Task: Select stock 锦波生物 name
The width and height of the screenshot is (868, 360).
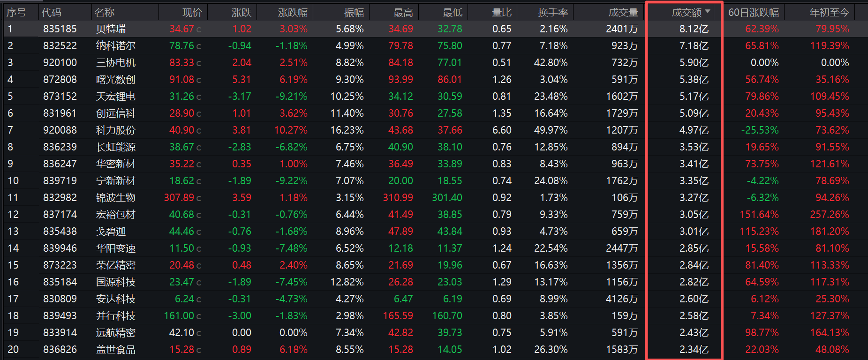Action: [x=116, y=198]
